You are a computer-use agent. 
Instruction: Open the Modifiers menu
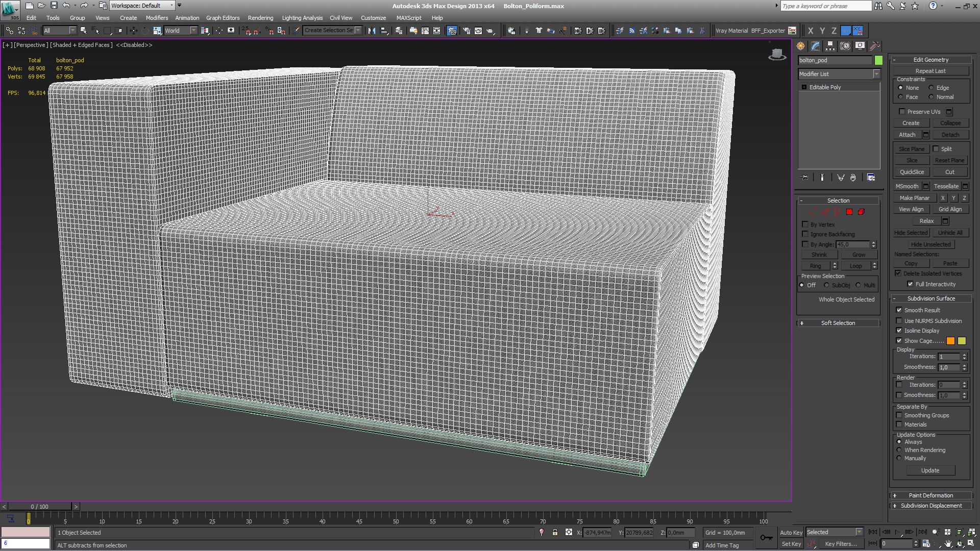pyautogui.click(x=157, y=17)
